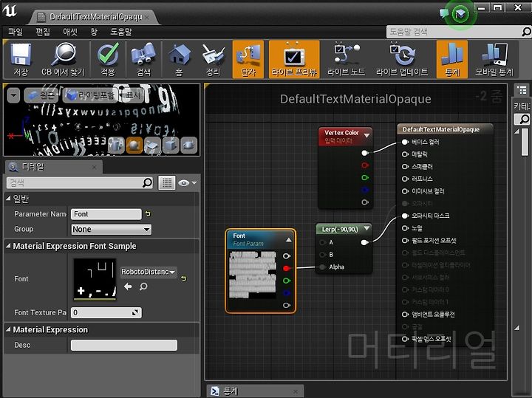Image resolution: width=532 pixels, height=398 pixels.
Task: Click the Font node red output pin
Action: click(287, 269)
